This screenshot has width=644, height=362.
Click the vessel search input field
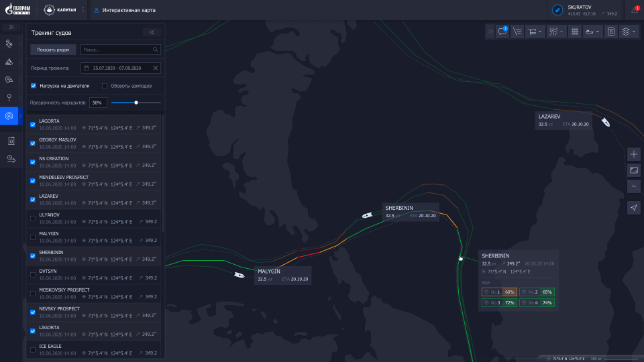tap(117, 50)
